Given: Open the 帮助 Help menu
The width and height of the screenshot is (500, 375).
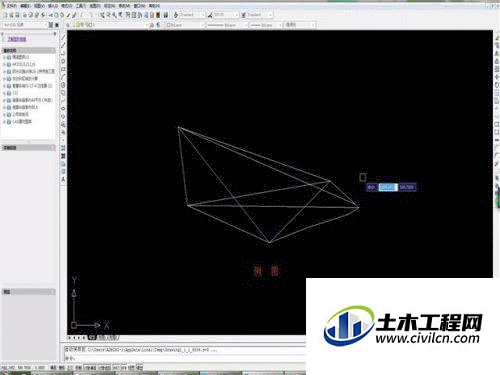Looking at the screenshot, I should point(154,6).
